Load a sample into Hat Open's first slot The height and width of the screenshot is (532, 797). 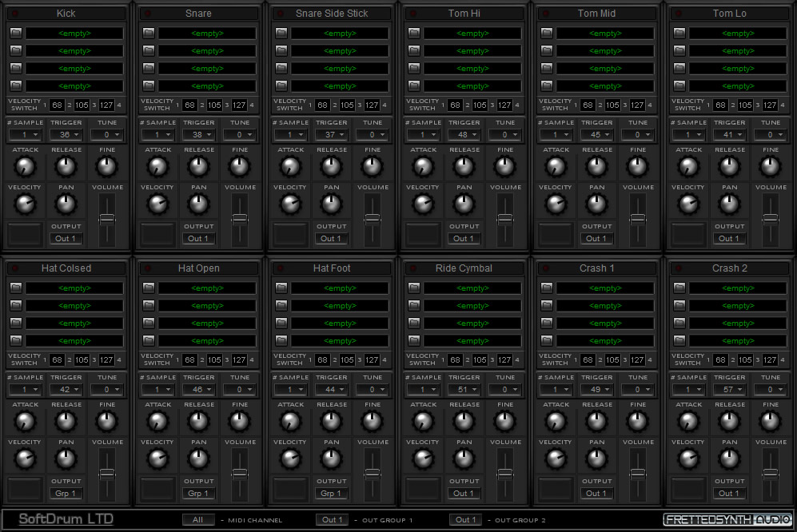(148, 288)
